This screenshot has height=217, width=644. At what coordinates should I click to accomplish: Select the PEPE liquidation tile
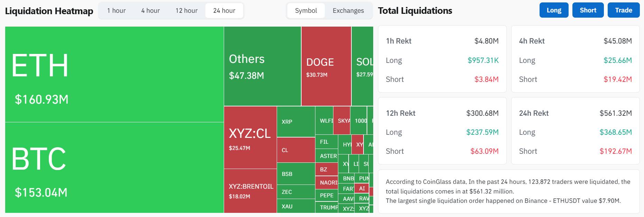point(326,195)
